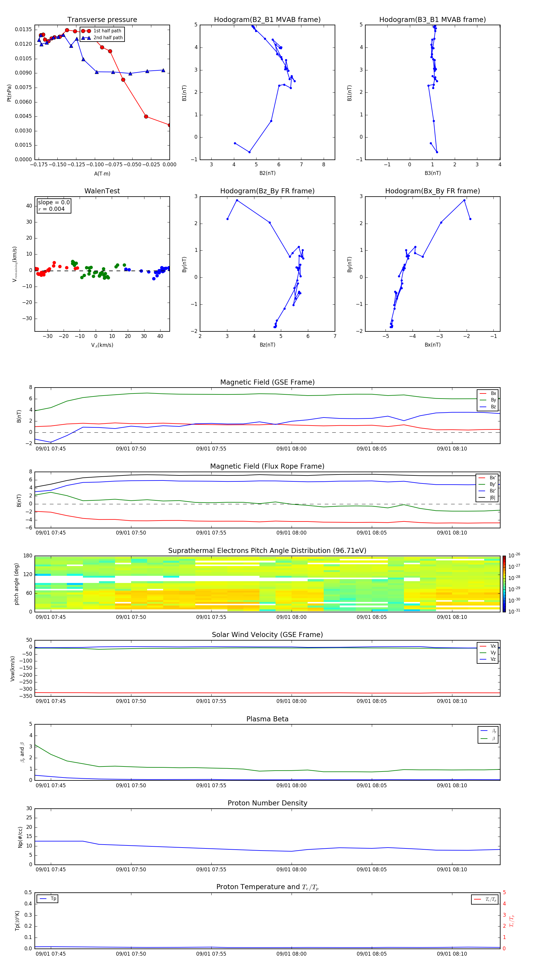Click the 'r = 0.004' annotation
535x980 pixels.
(51, 209)
